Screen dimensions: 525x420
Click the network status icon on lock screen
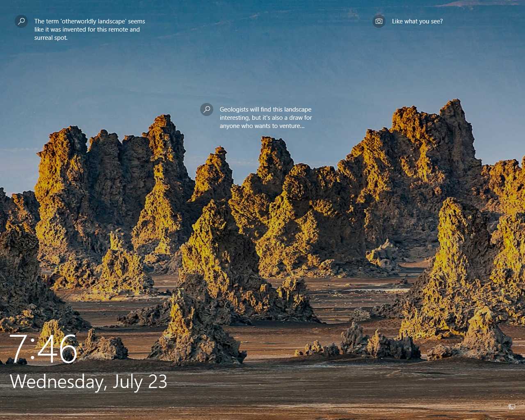(511, 406)
